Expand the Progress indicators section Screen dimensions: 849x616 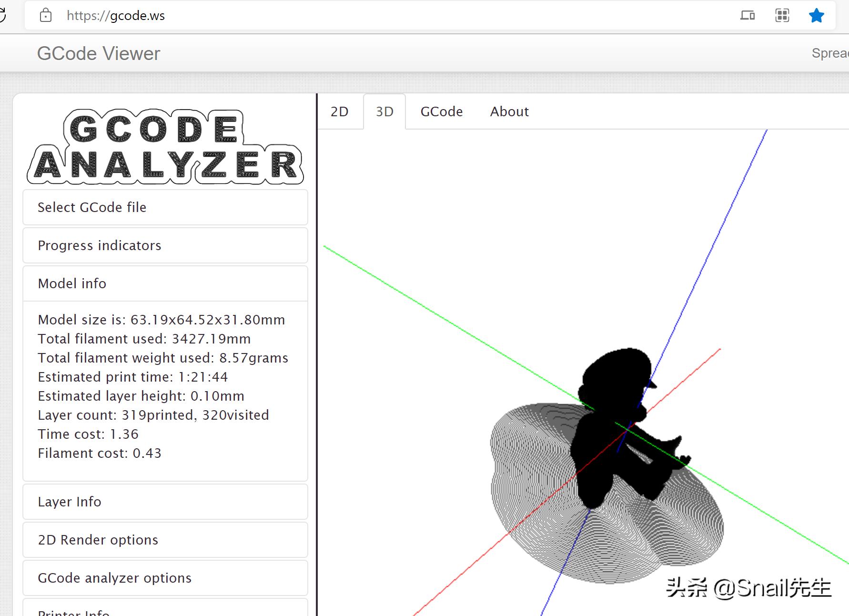pos(165,245)
